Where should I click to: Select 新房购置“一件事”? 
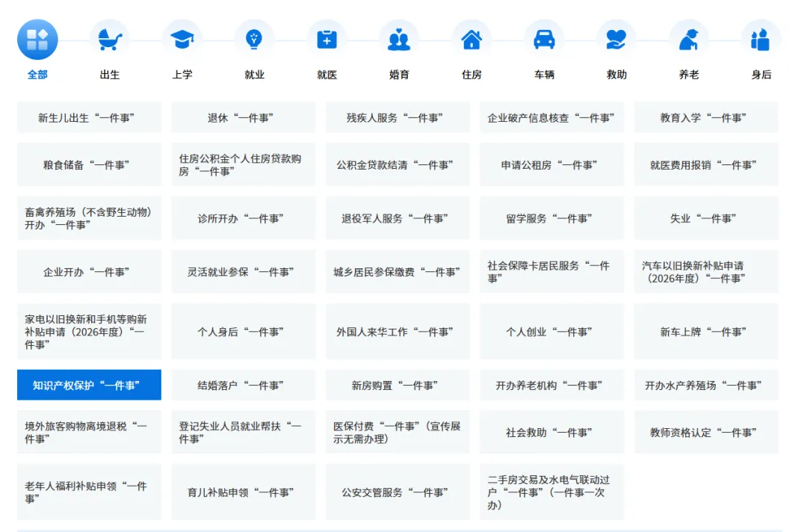pos(398,385)
